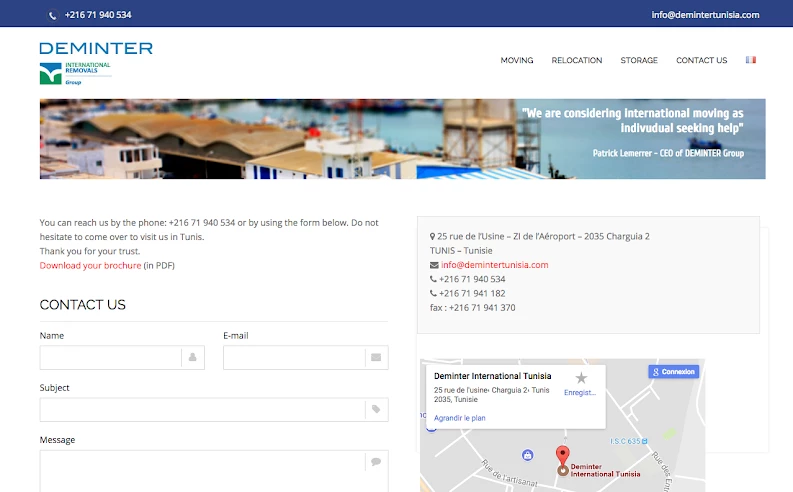The width and height of the screenshot is (793, 492).
Task: Click the phone icon in top bar
Action: [52, 15]
